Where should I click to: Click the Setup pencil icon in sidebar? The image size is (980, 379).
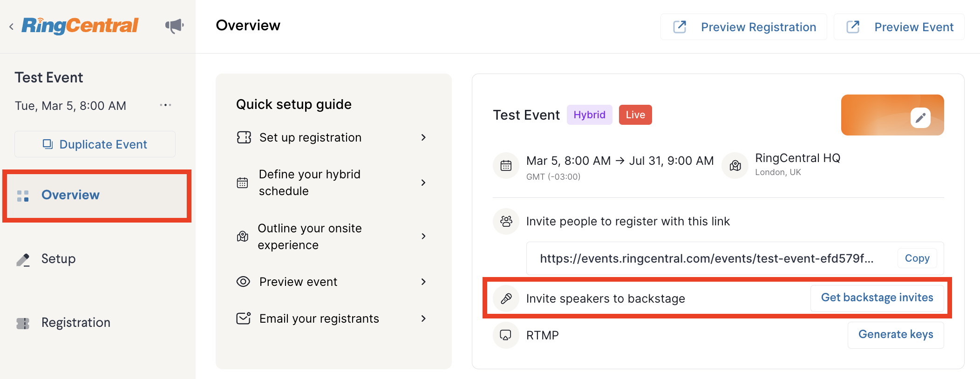(23, 259)
